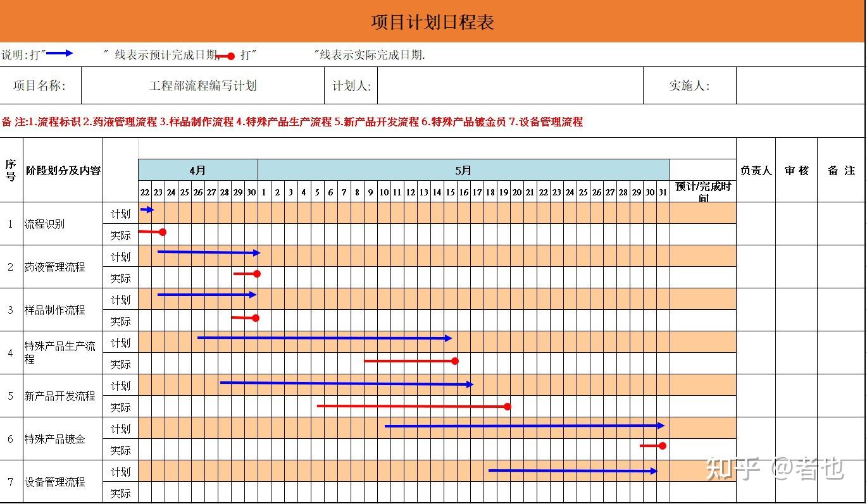Select the 实际 cell in the 设备管理流程 row
The width and height of the screenshot is (867, 504).
121,493
